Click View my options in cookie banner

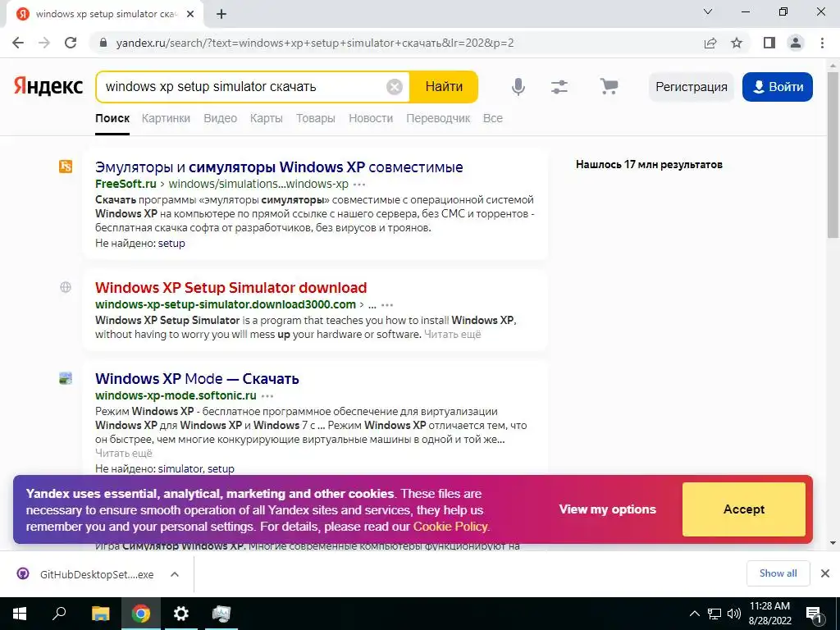(x=608, y=509)
